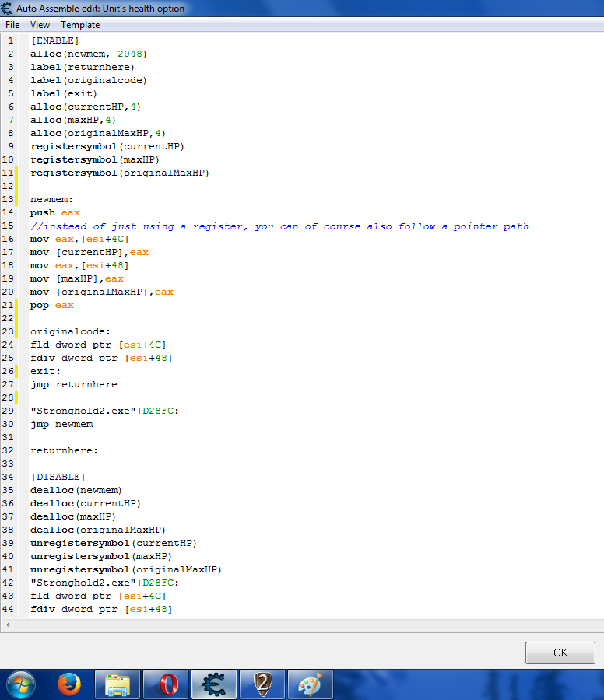The image size is (604, 700).
Task: Open the Windows Start menu
Action: (20, 684)
